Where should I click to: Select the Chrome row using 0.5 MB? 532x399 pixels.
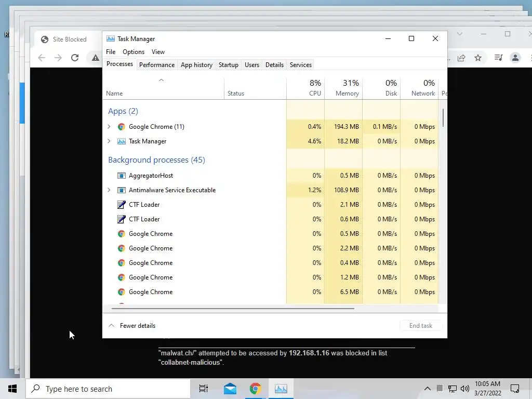(x=270, y=234)
